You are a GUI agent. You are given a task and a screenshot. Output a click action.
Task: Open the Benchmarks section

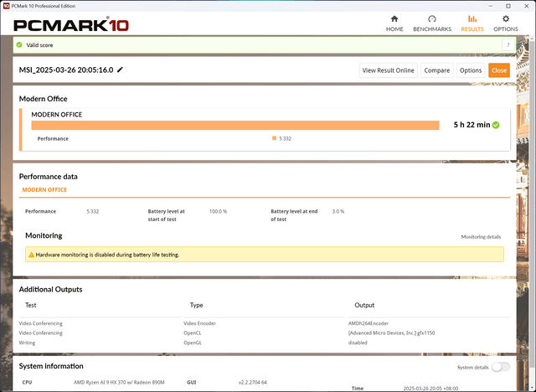click(x=432, y=23)
